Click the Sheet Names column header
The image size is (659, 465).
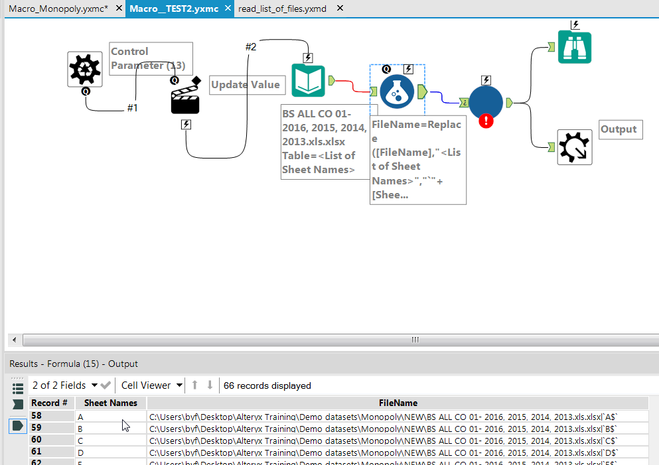tap(111, 403)
